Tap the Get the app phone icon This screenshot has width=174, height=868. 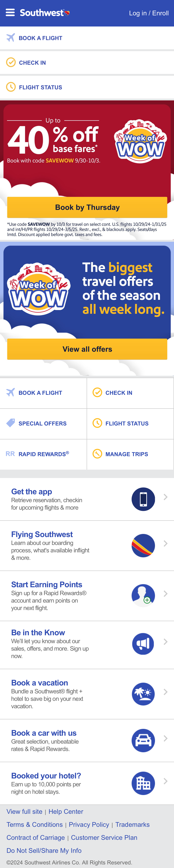coord(143,499)
